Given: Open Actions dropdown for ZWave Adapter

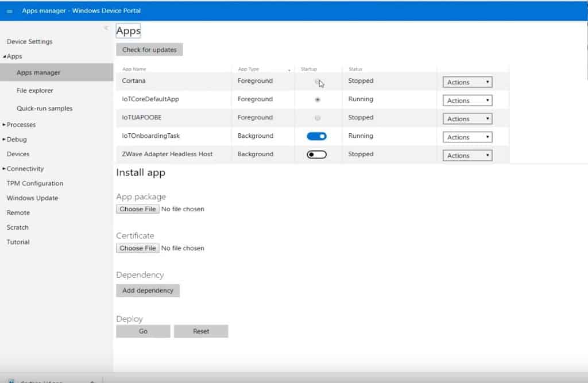Looking at the screenshot, I should pyautogui.click(x=467, y=156).
